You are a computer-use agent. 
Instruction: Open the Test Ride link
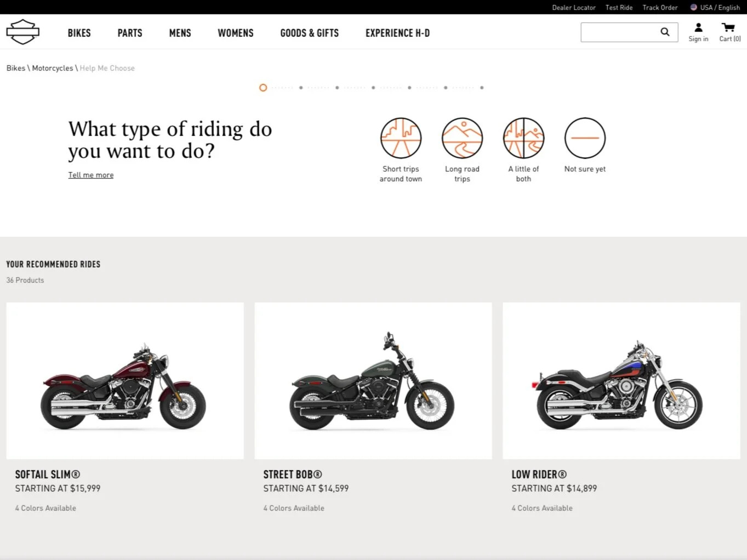point(619,8)
